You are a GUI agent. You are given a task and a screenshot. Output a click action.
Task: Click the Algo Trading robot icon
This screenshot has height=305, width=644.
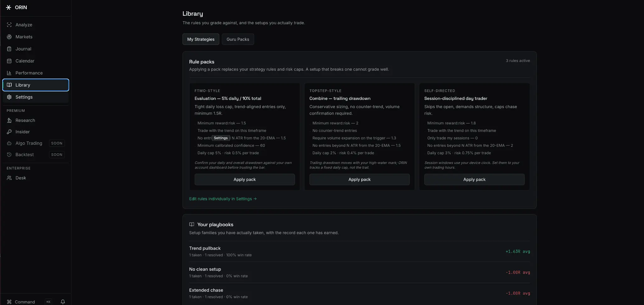tap(9, 143)
